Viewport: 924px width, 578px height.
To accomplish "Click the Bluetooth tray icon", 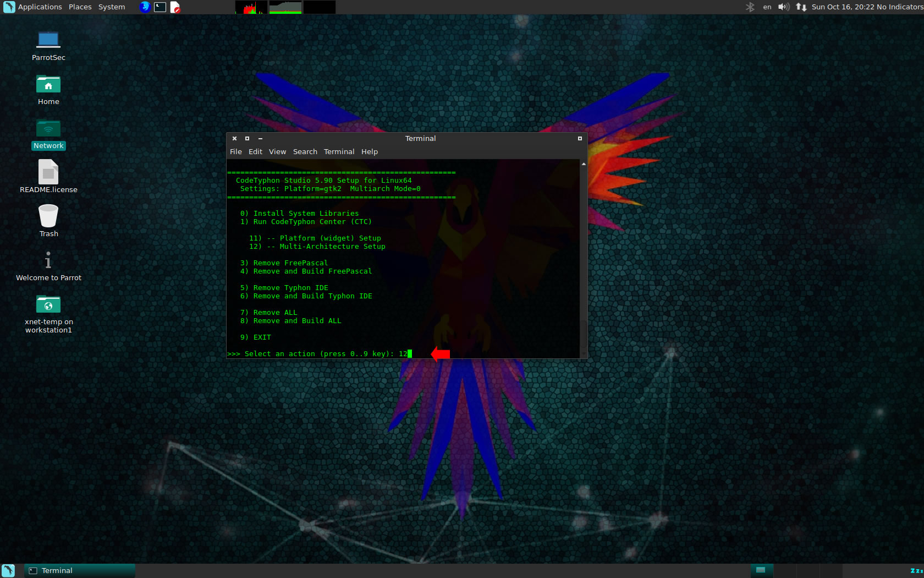I will [750, 7].
